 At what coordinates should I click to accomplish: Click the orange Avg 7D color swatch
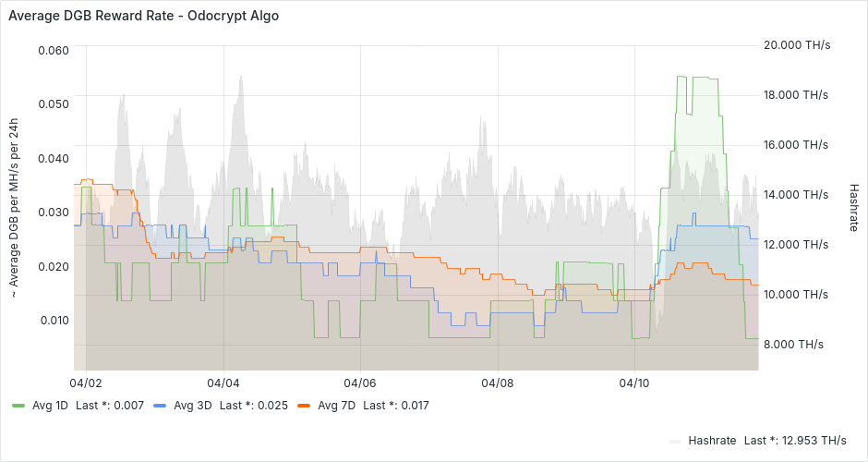coord(305,405)
